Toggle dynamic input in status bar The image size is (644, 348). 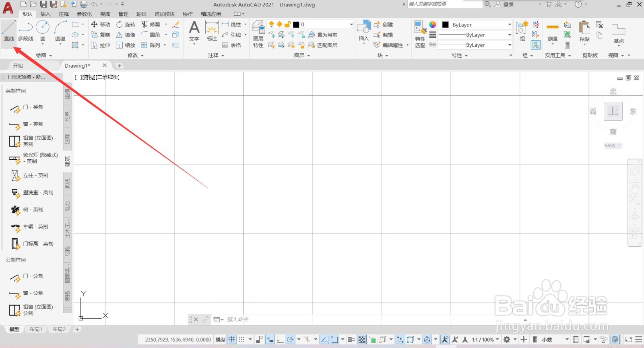pyautogui.click(x=270, y=340)
